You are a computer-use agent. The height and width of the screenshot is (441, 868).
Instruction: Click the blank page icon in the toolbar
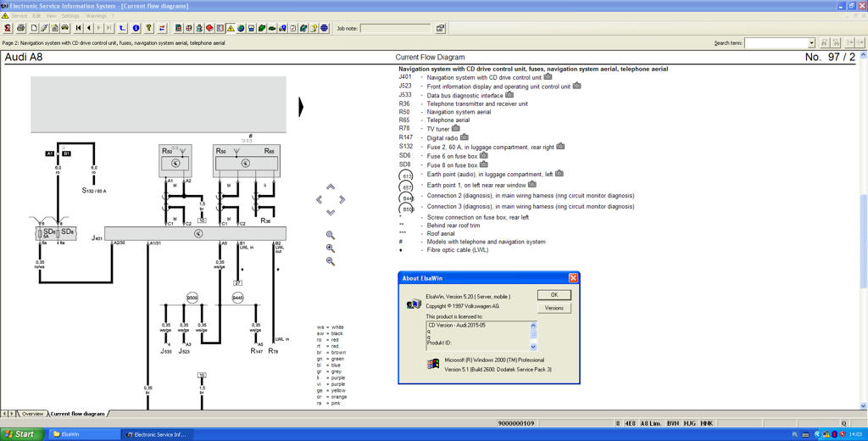coord(34,28)
